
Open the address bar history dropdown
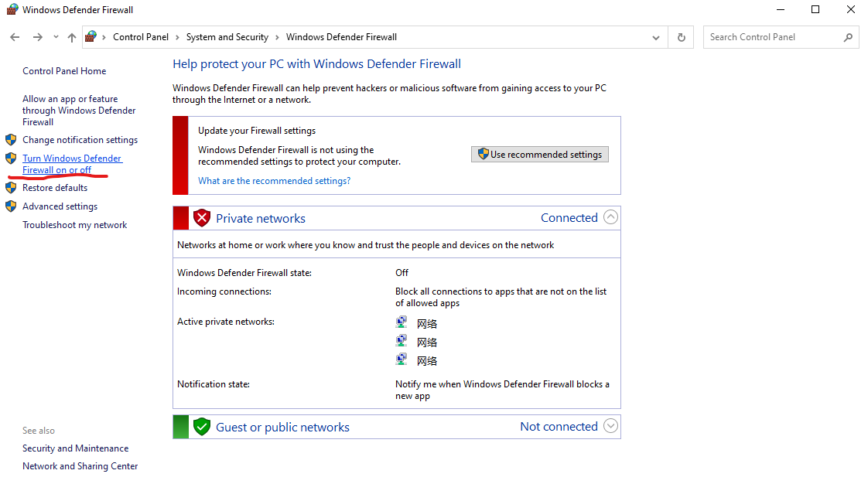[656, 38]
